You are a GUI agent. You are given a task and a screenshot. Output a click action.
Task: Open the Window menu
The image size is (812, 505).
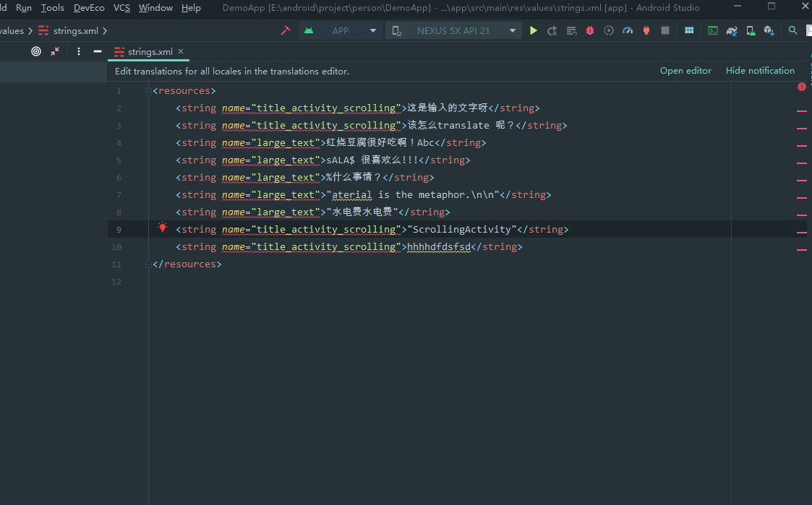coord(155,8)
